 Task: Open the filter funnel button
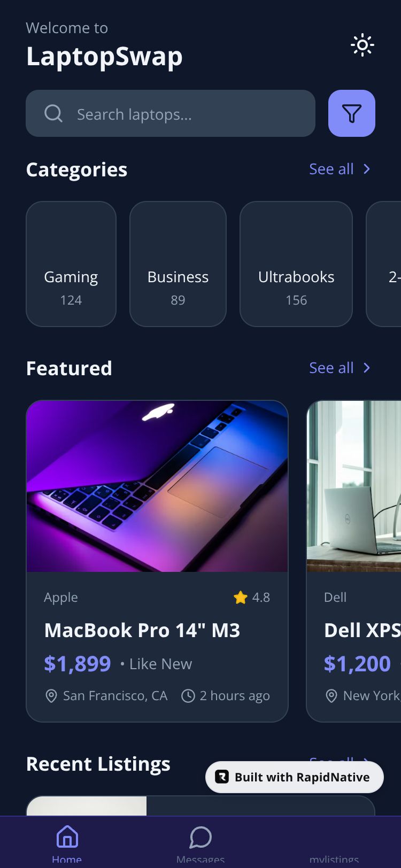[352, 113]
